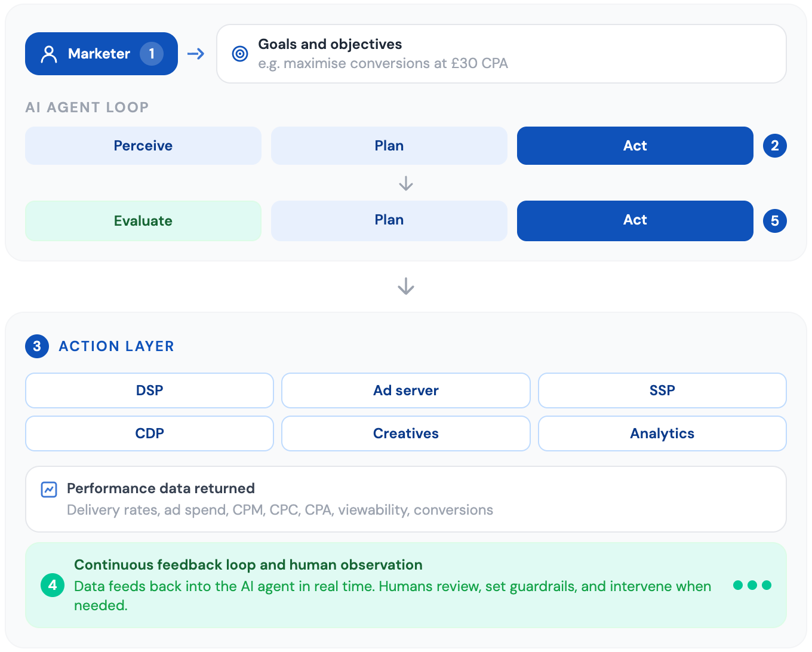Click the Plan block next to Perceive
Viewport: 812px width, 652px height.
pos(389,146)
